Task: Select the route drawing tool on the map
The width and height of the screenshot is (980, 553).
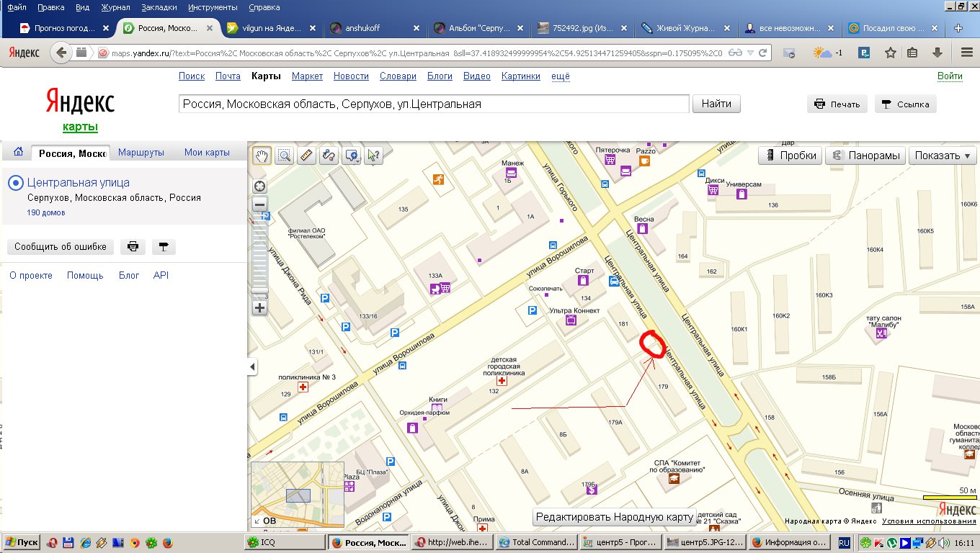Action: (329, 155)
